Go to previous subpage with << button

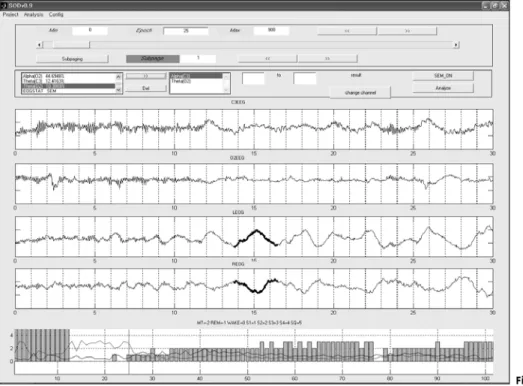[x=267, y=59]
